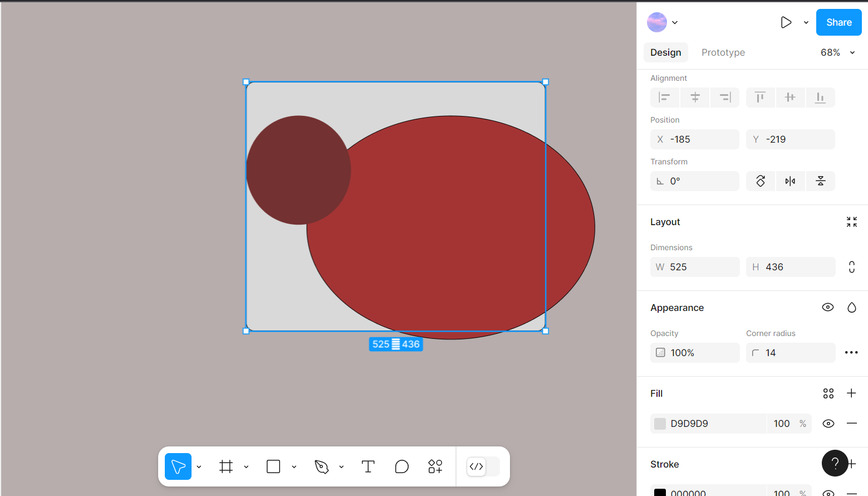Select the Comment tool

tap(401, 466)
